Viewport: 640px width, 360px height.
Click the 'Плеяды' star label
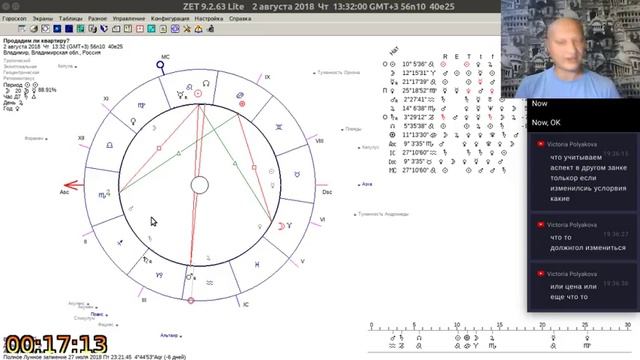(353, 129)
